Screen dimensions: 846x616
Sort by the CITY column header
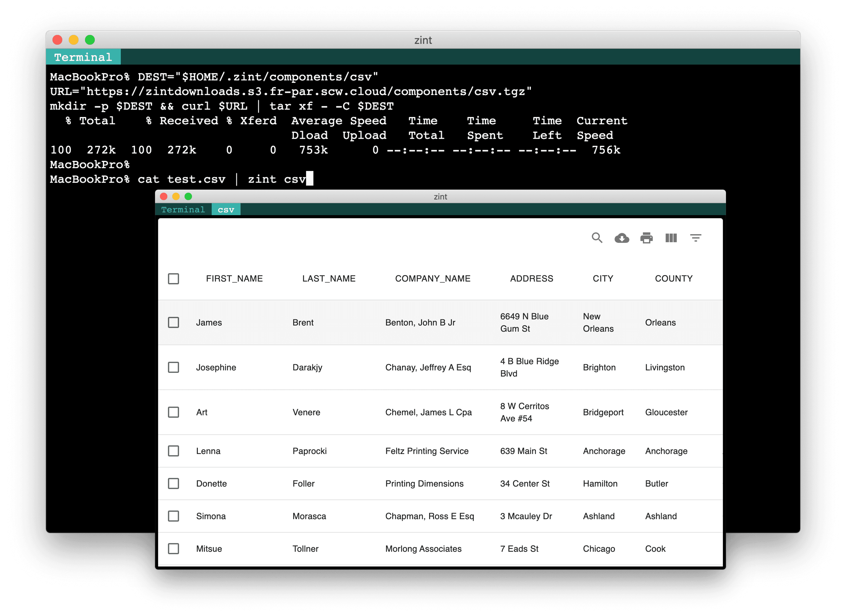pyautogui.click(x=603, y=279)
